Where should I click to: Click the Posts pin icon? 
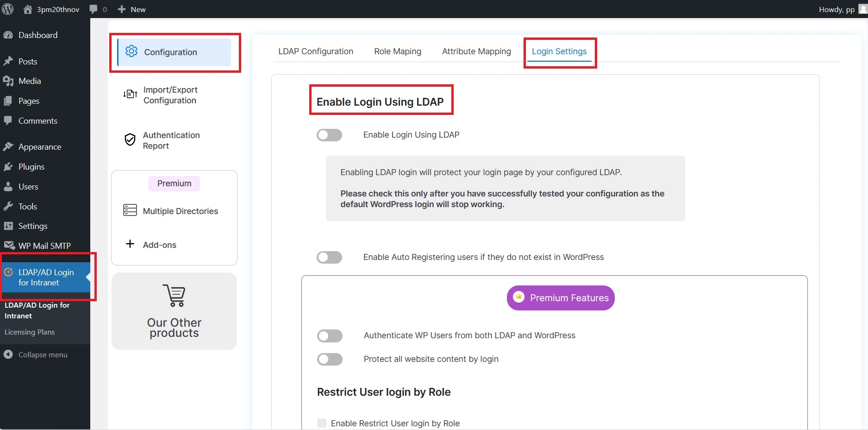click(x=8, y=61)
